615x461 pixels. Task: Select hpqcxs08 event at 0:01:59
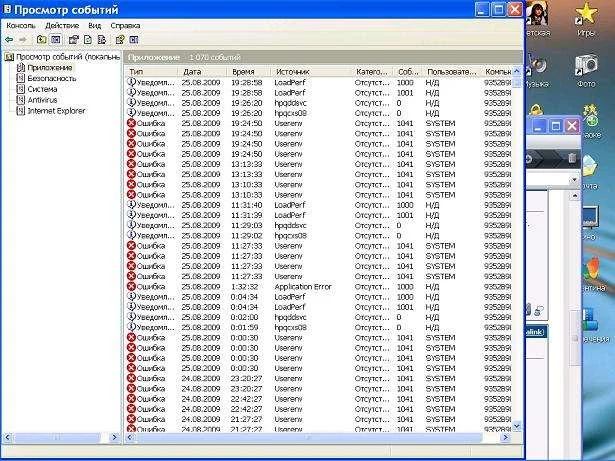click(319, 328)
